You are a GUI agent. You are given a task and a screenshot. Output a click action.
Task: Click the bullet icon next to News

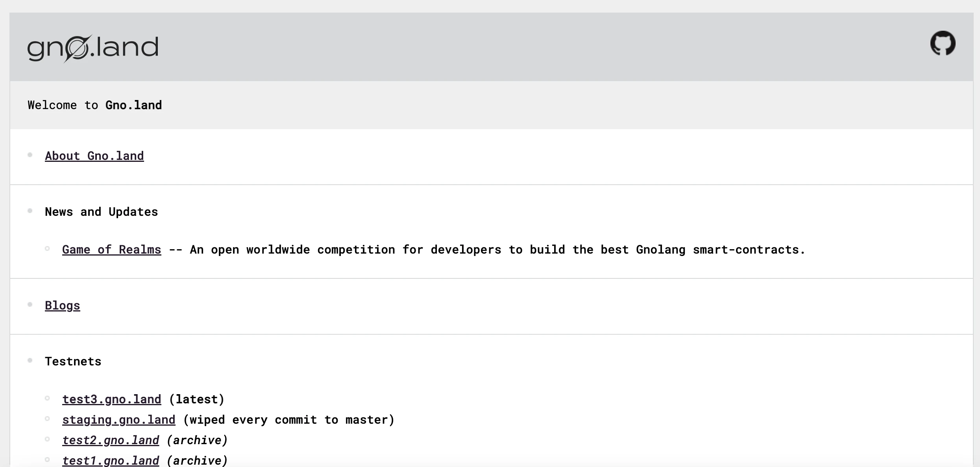pyautogui.click(x=31, y=211)
